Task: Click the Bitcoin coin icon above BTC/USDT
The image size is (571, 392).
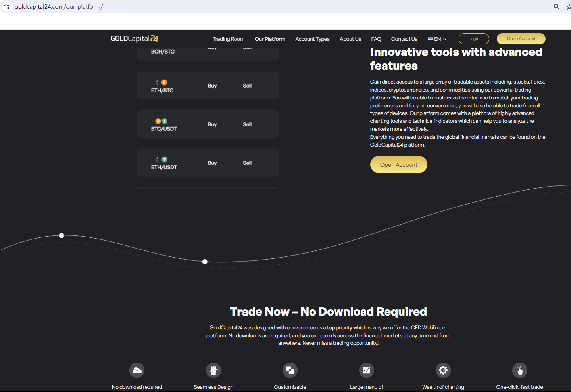Action: click(158, 121)
